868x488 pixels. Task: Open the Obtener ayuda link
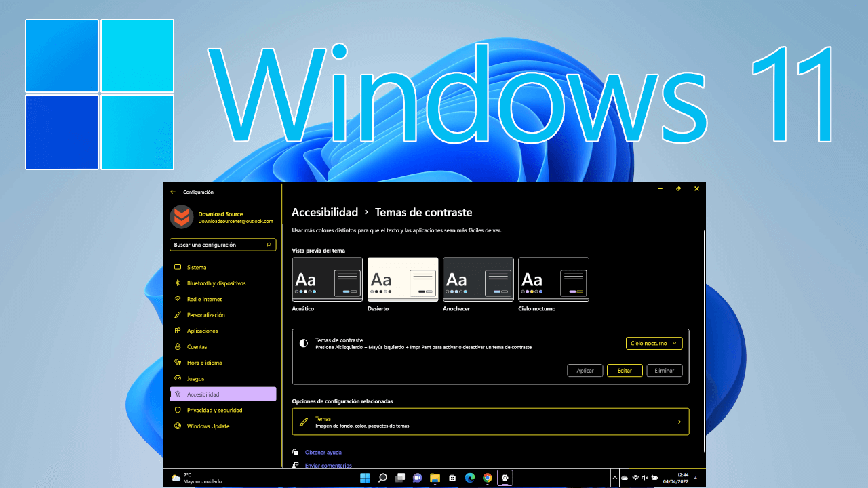coord(323,452)
